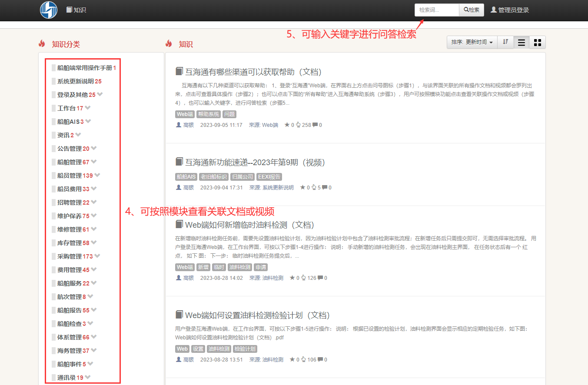Expand chevron beside 船舶管理

point(94,162)
